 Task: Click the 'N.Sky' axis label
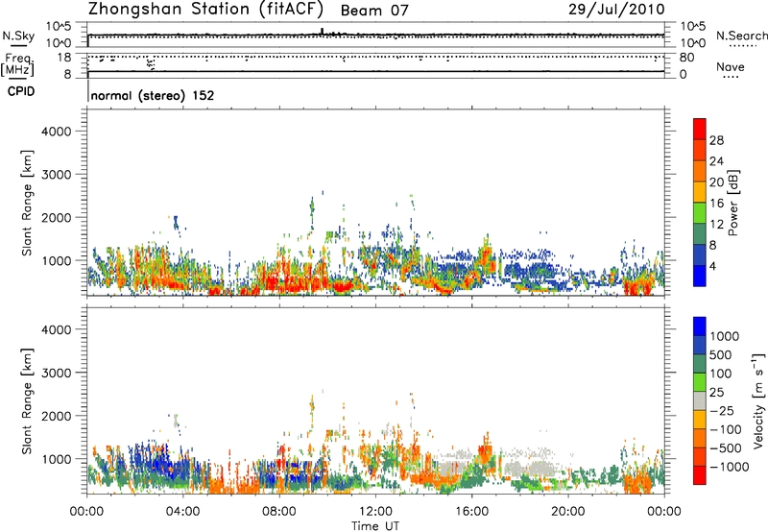click(x=18, y=36)
